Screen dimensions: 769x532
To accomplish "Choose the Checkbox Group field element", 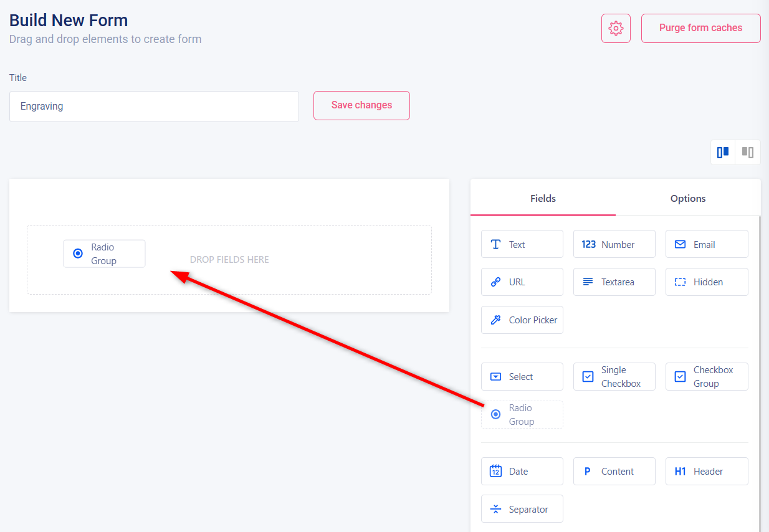I will tap(706, 377).
